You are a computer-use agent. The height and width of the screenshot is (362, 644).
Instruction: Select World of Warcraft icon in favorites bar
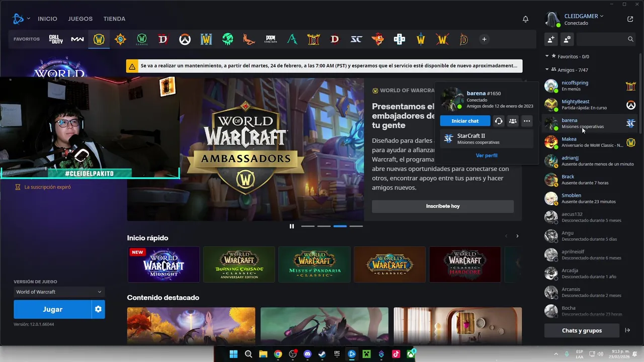(x=99, y=39)
